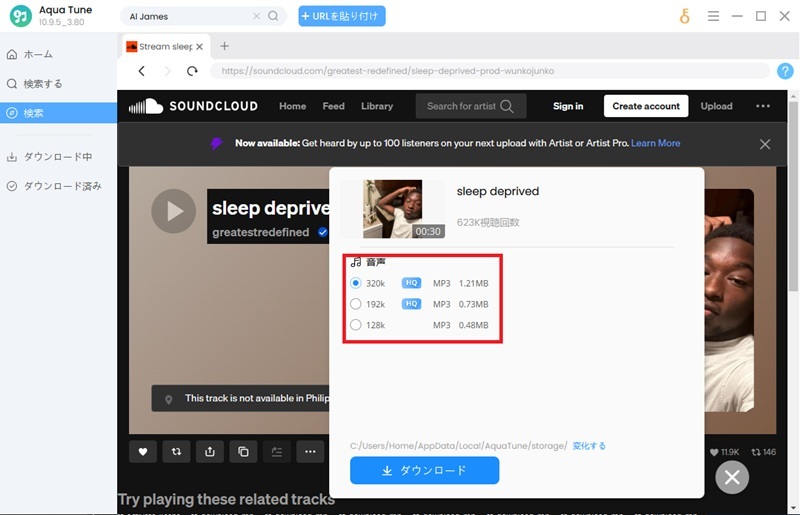The image size is (800, 515).
Task: Share the track using share icon
Action: (210, 451)
